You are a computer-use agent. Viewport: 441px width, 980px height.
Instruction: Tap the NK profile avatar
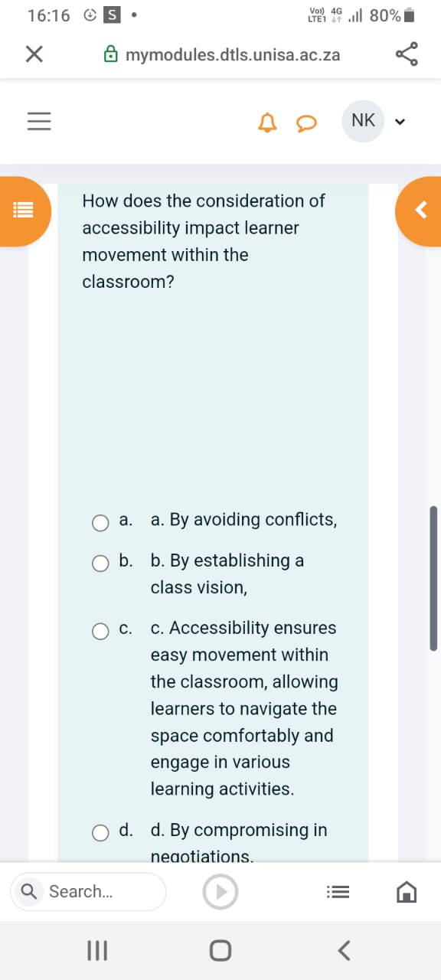(362, 120)
